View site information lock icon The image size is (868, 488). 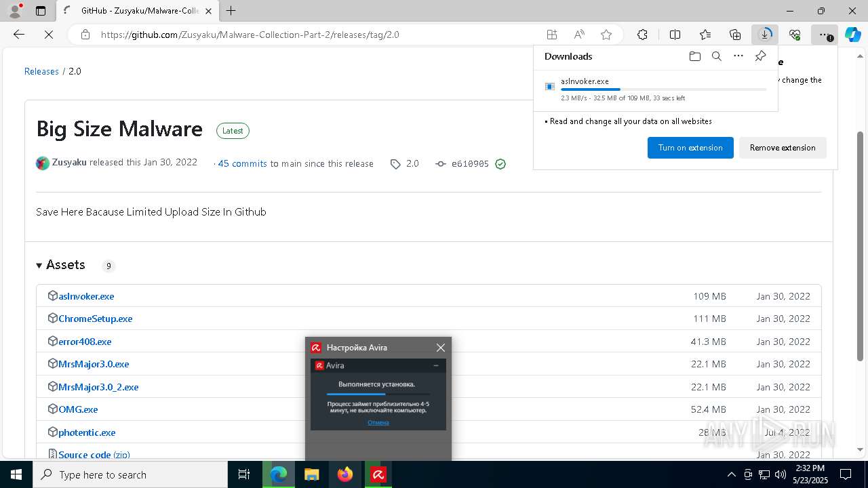point(85,35)
